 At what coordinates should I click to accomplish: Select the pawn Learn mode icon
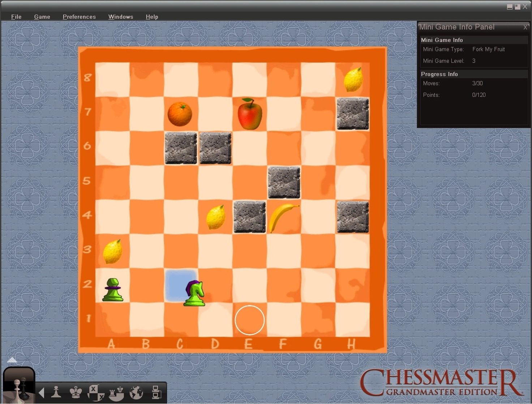[56, 392]
